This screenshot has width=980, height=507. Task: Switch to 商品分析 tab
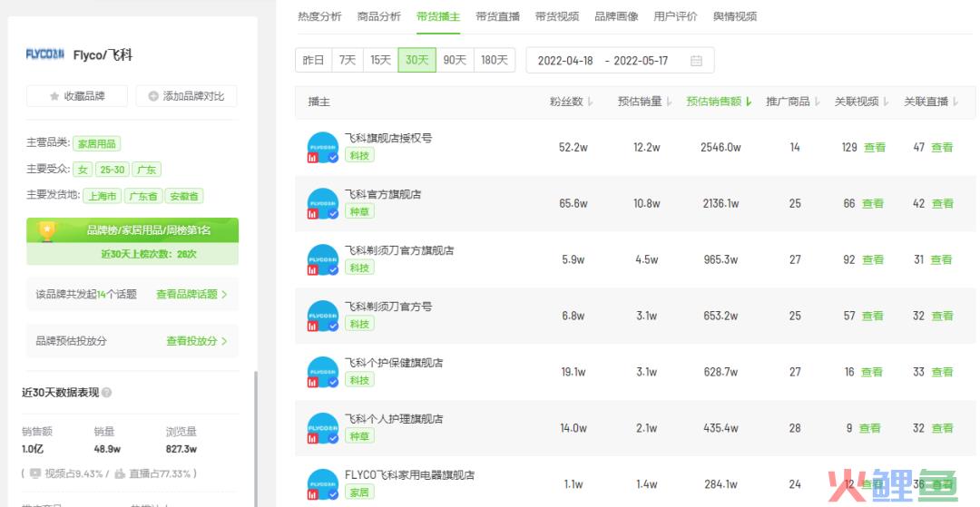coord(378,17)
